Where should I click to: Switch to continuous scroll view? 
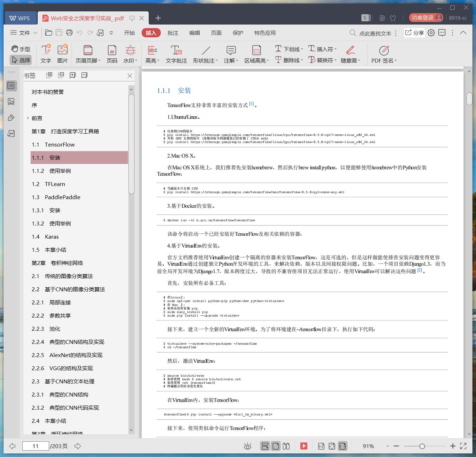(x=265, y=446)
